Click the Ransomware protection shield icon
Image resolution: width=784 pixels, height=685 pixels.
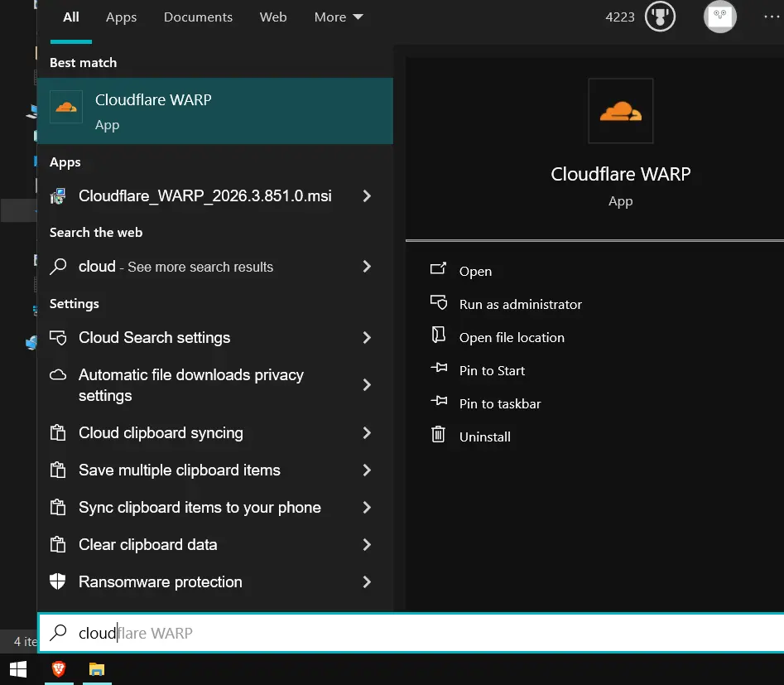(x=58, y=581)
